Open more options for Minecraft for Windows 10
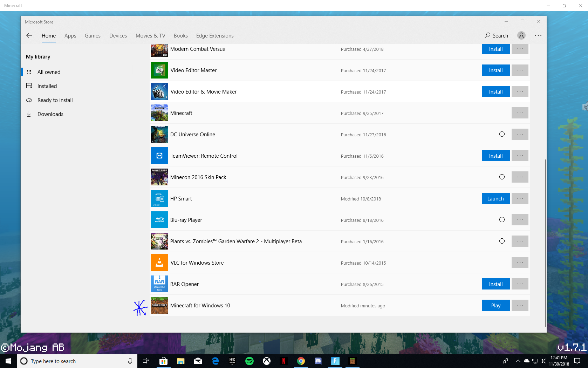The height and width of the screenshot is (368, 588). (x=520, y=305)
